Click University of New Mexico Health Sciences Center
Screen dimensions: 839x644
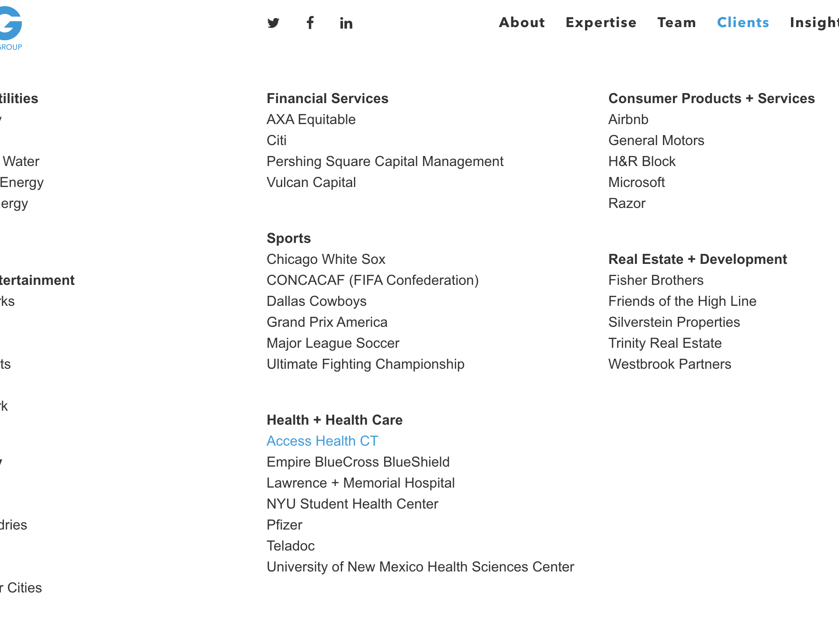point(420,567)
